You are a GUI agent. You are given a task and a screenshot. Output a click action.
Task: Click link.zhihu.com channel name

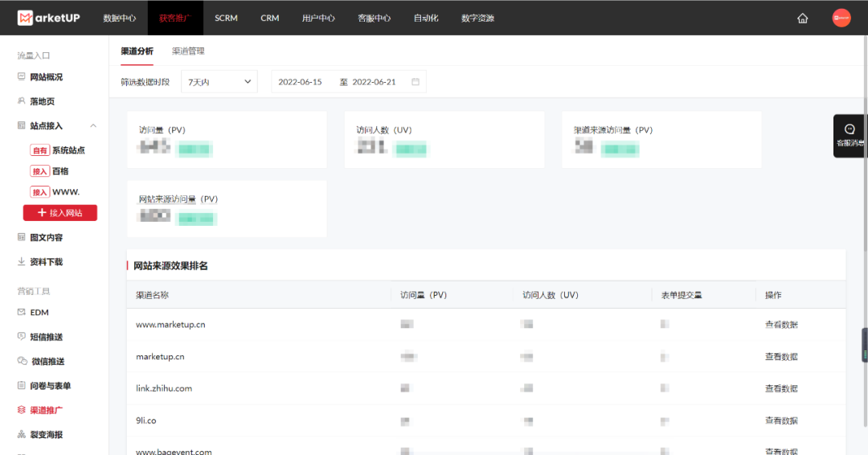click(164, 388)
